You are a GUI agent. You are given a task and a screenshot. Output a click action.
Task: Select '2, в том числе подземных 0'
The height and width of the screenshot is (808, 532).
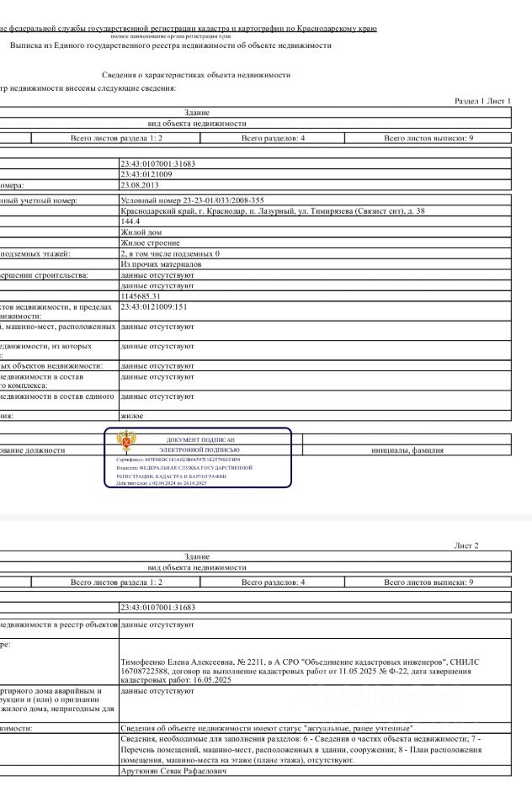170,253
